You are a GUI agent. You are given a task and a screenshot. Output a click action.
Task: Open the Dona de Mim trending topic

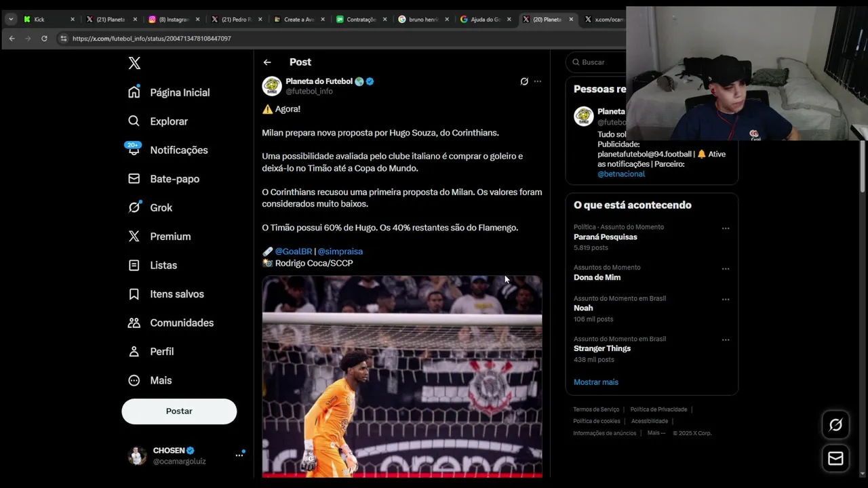(x=597, y=277)
